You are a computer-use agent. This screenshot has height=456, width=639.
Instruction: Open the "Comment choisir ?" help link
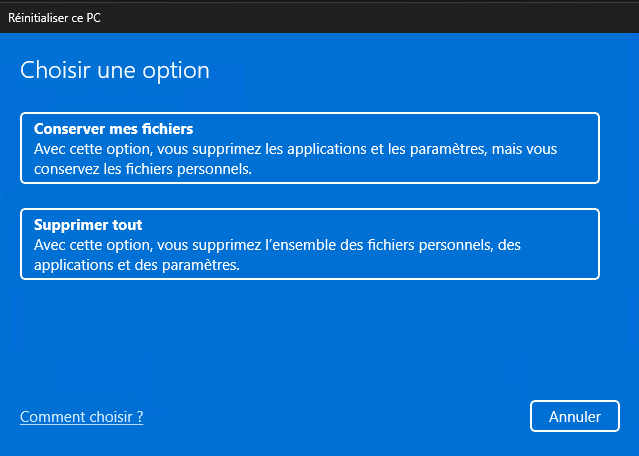(x=81, y=416)
